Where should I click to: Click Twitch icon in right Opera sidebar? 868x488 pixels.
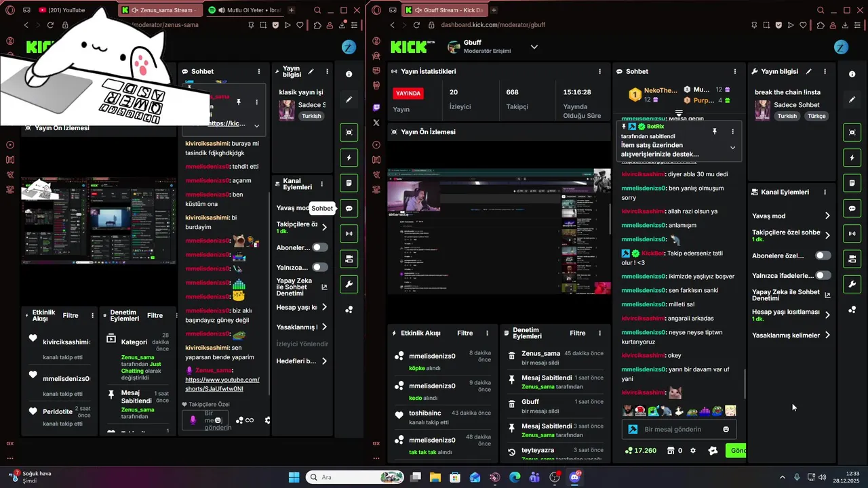(x=376, y=108)
